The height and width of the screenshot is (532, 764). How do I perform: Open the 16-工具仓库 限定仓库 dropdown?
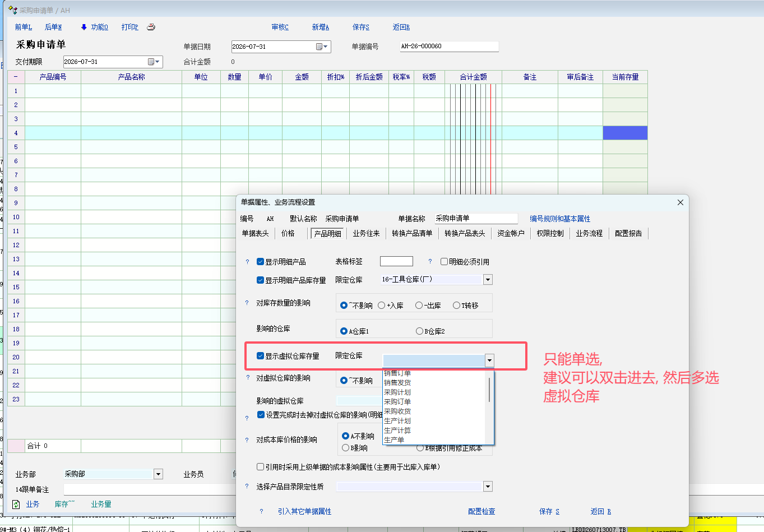pos(488,280)
